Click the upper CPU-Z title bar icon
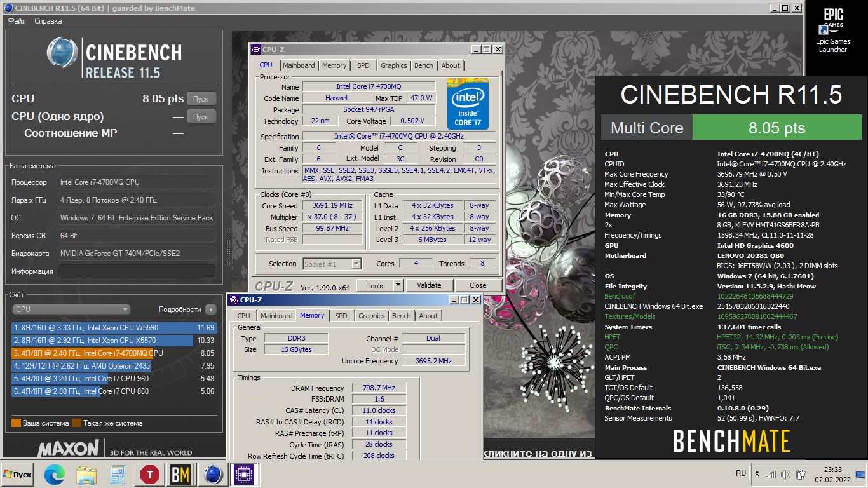Screen dimensions: 868x488 click(x=256, y=49)
